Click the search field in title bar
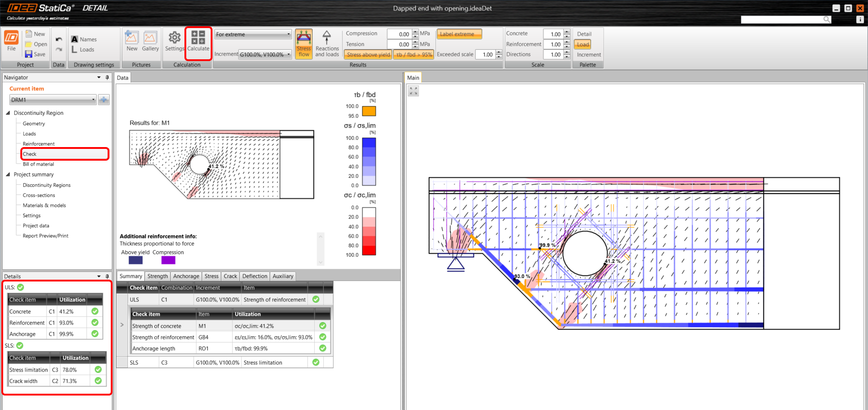This screenshot has height=410, width=868. click(x=782, y=19)
